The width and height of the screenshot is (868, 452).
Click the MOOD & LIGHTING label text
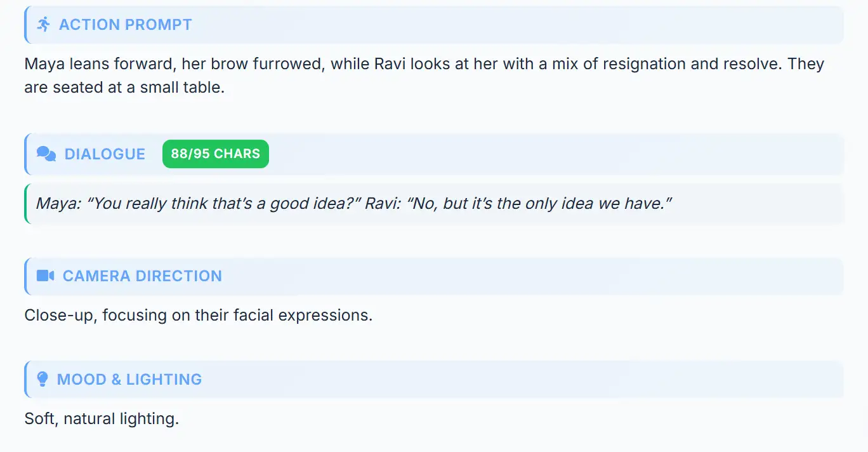[129, 379]
